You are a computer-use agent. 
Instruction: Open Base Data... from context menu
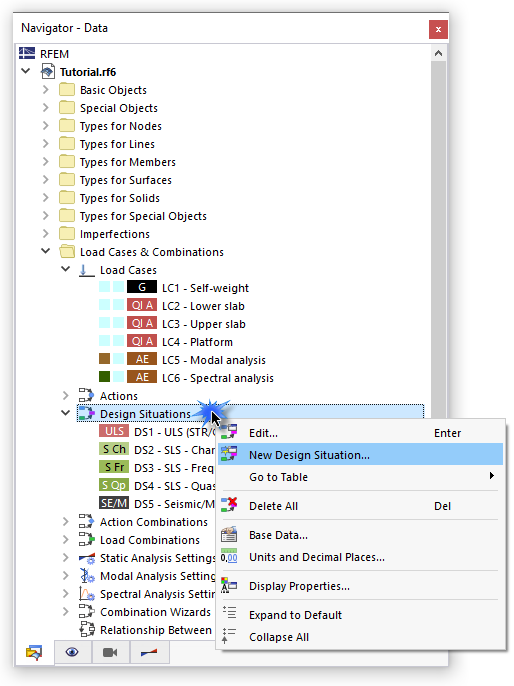coord(360,535)
